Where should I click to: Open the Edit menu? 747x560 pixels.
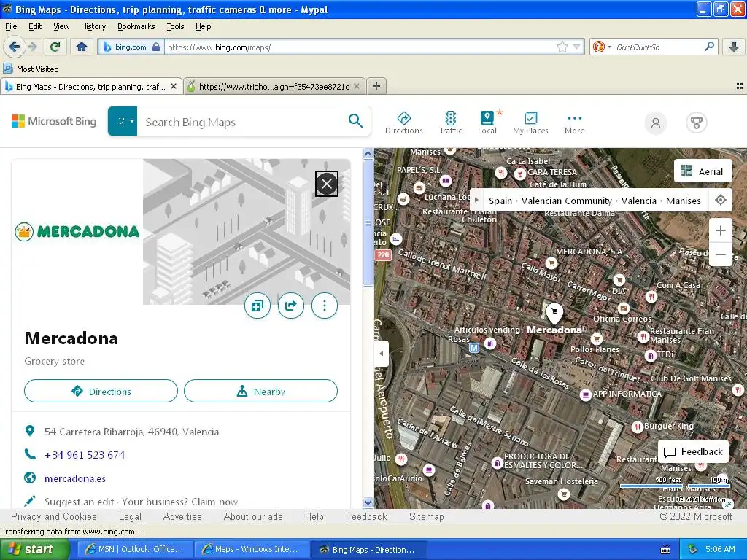coord(35,26)
